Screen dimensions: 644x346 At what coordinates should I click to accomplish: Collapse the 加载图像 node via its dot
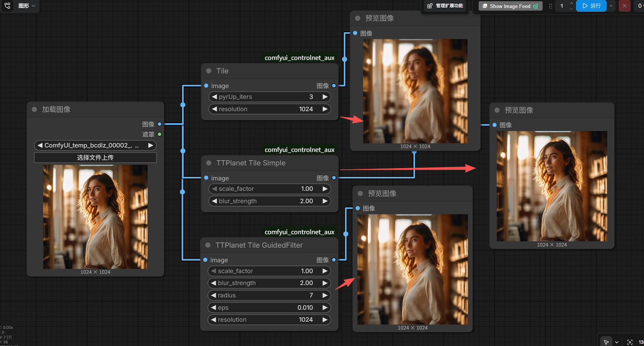pos(34,110)
